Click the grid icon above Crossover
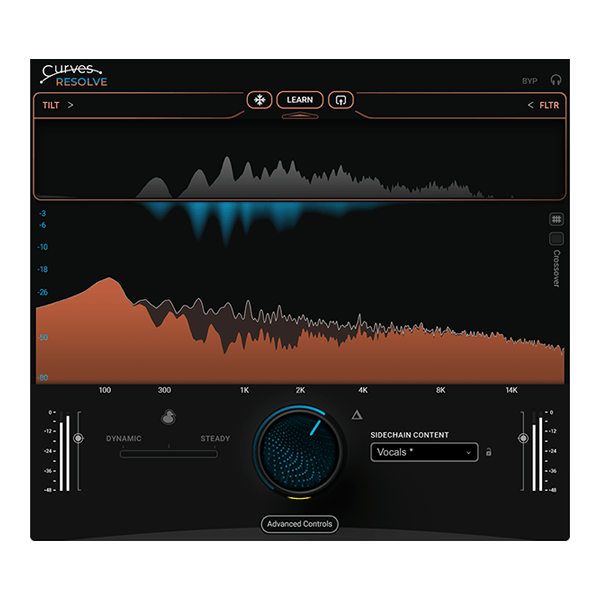 coord(556,219)
